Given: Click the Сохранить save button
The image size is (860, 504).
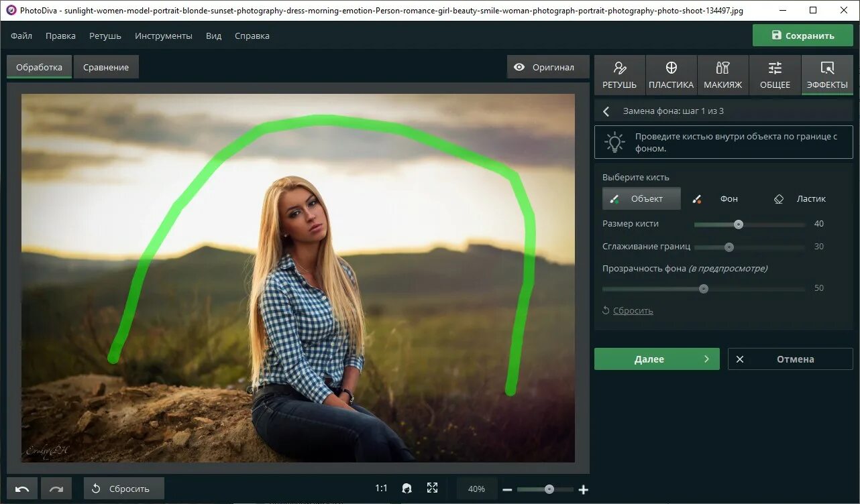Looking at the screenshot, I should click(803, 36).
